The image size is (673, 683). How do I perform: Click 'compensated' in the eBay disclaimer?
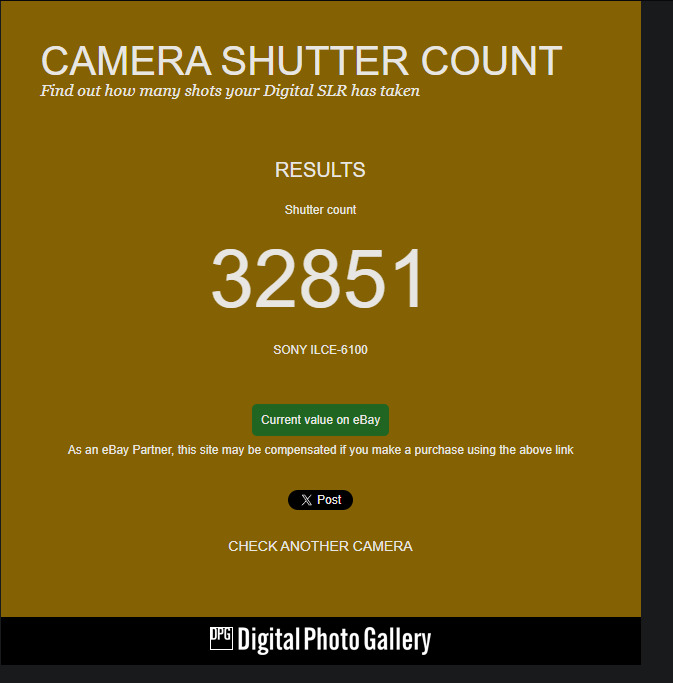(300, 450)
